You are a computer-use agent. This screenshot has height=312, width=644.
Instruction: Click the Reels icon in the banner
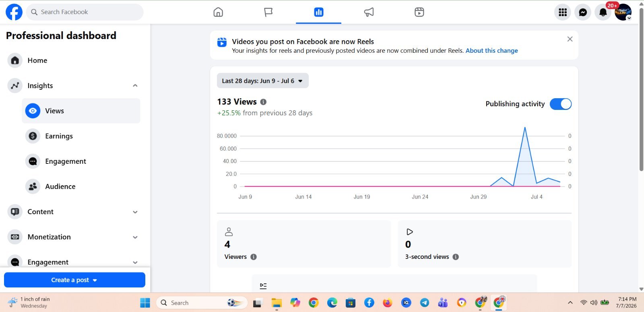click(x=222, y=42)
